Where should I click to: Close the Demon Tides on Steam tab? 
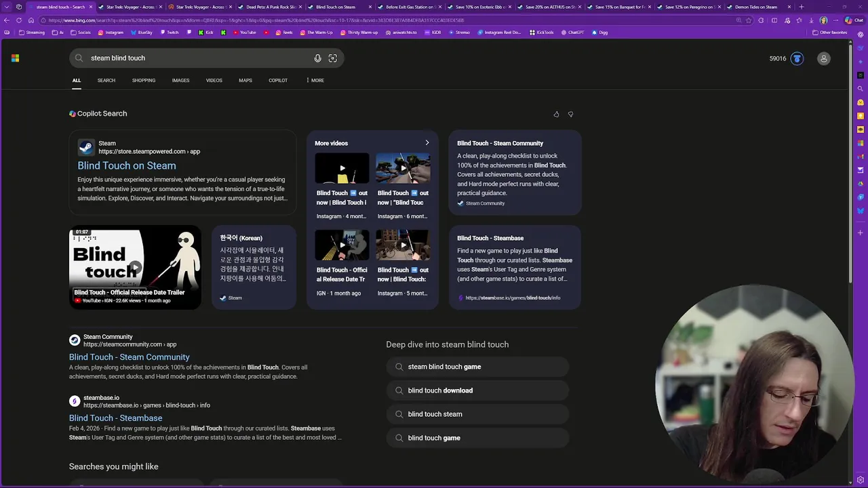(789, 7)
